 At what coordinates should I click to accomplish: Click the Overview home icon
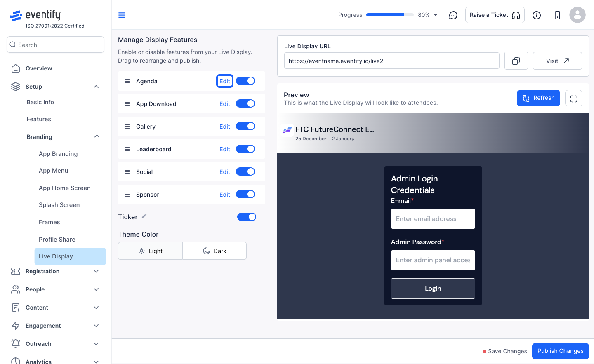click(16, 68)
